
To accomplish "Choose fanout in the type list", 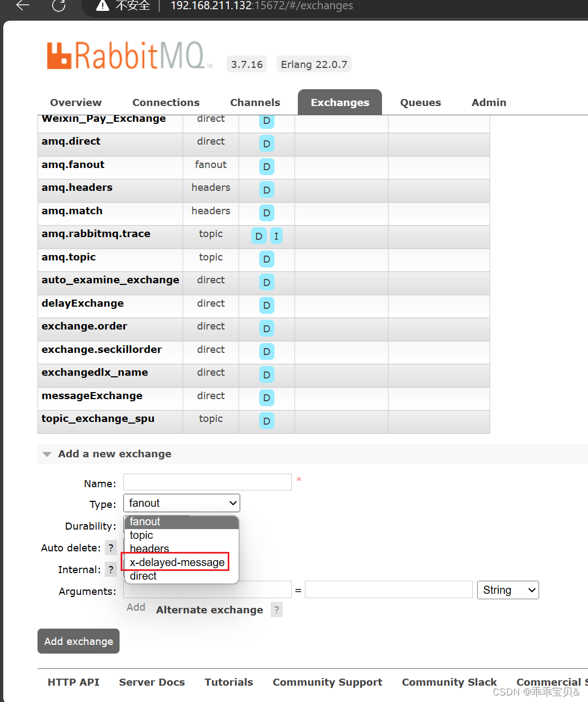I will (x=182, y=522).
